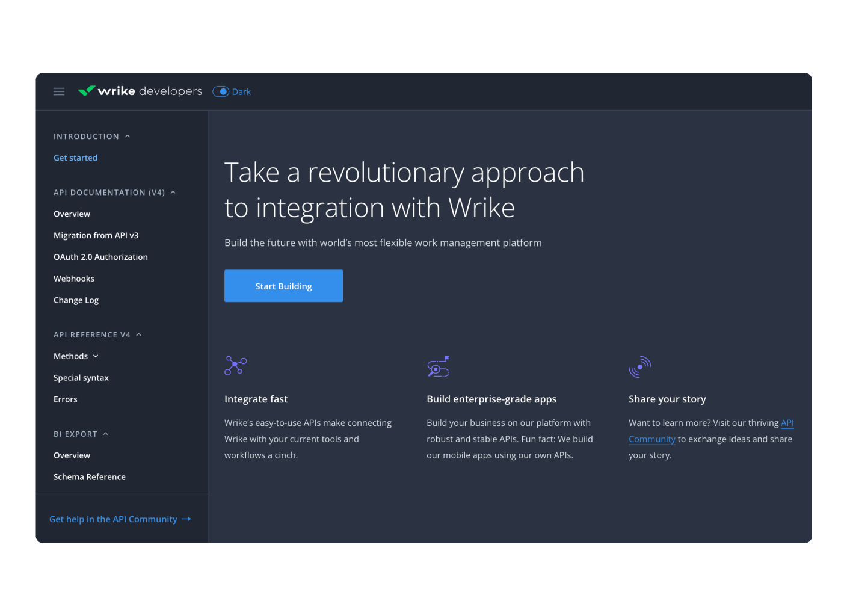Follow the API Community link in text
847x616 pixels.
[652, 439]
